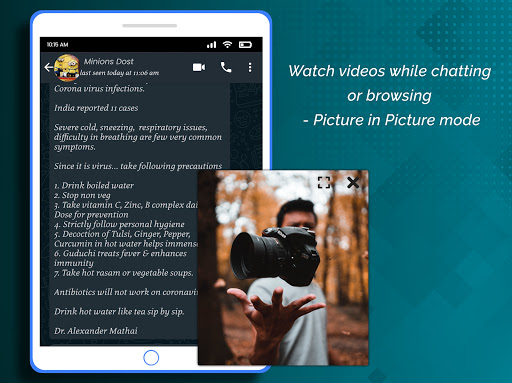Tap the signal strength status icon
Image resolution: width=512 pixels, height=383 pixels.
tap(211, 45)
